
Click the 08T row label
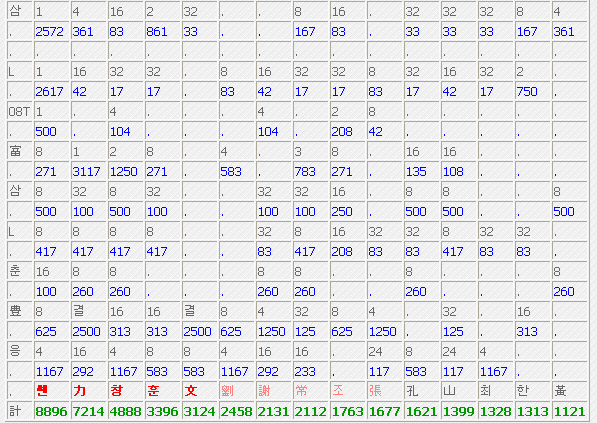coord(19,112)
